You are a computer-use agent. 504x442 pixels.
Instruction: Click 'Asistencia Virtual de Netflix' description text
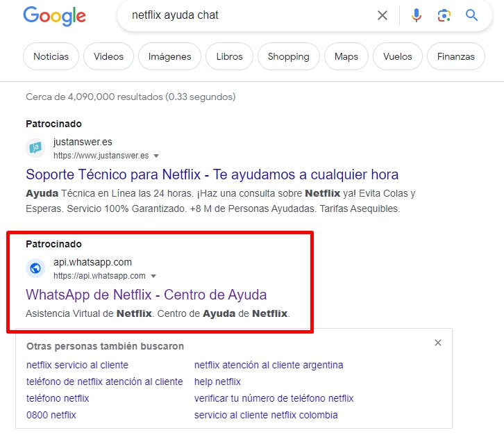(158, 313)
